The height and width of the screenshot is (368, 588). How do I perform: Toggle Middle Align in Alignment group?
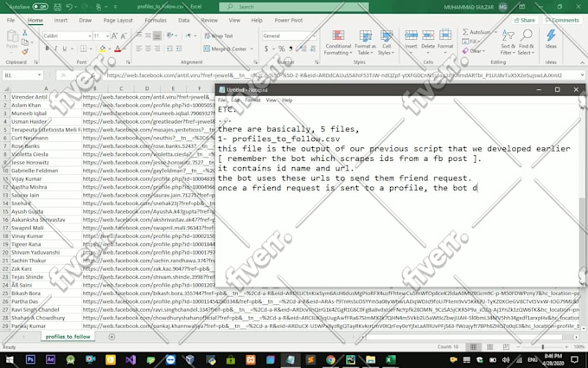(x=148, y=36)
